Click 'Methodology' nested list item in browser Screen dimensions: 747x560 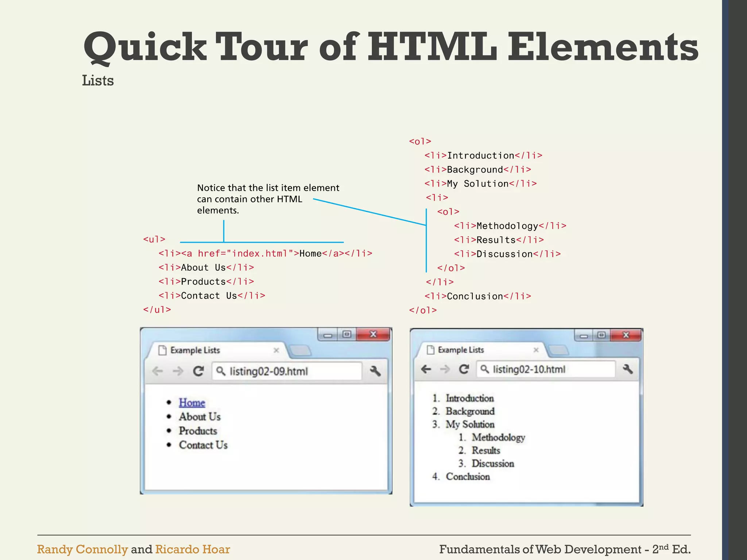click(x=499, y=437)
